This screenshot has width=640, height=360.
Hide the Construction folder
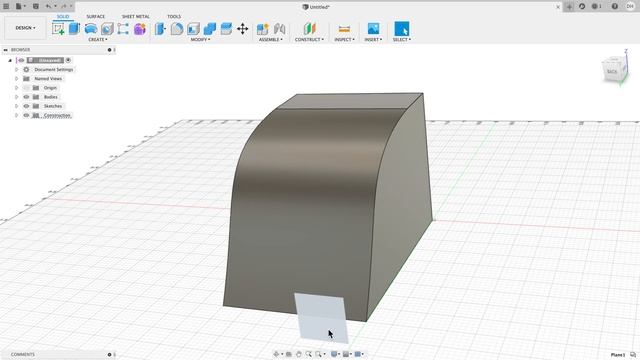[x=27, y=116]
